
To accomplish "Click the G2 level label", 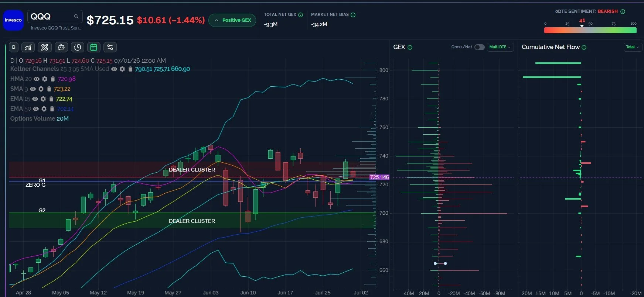I will (42, 210).
